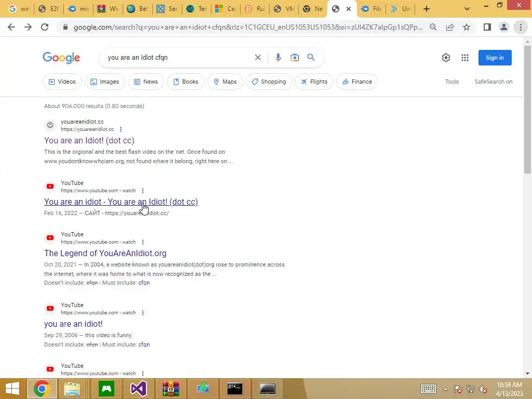
Task: Open Google settings gear
Action: (x=446, y=58)
